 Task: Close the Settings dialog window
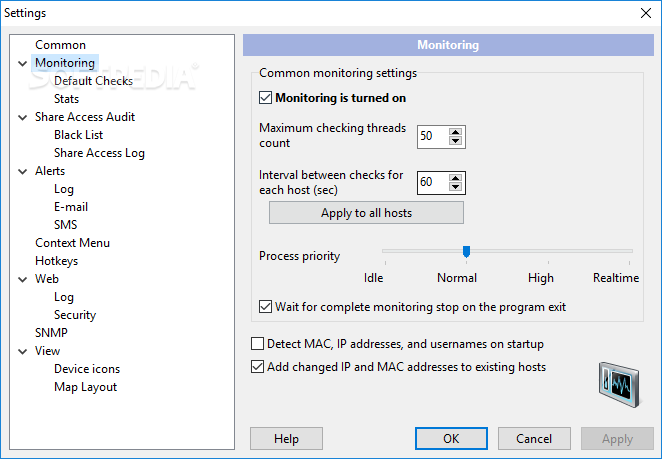(646, 13)
